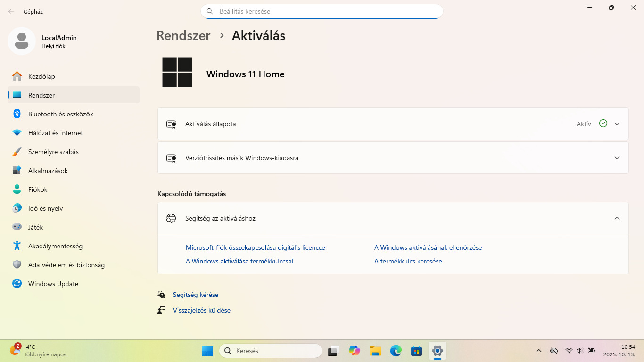
Task: Click speaker volume tray icon
Action: (579, 351)
